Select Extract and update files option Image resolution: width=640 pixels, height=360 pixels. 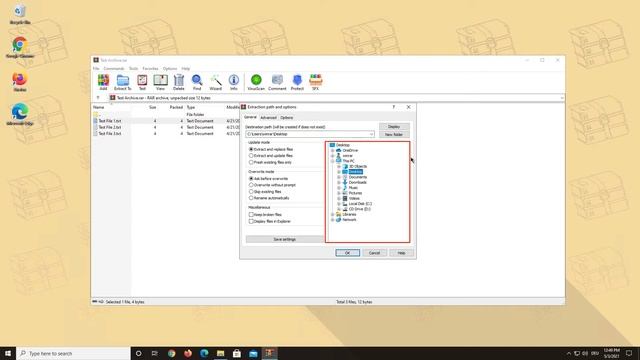click(271, 156)
